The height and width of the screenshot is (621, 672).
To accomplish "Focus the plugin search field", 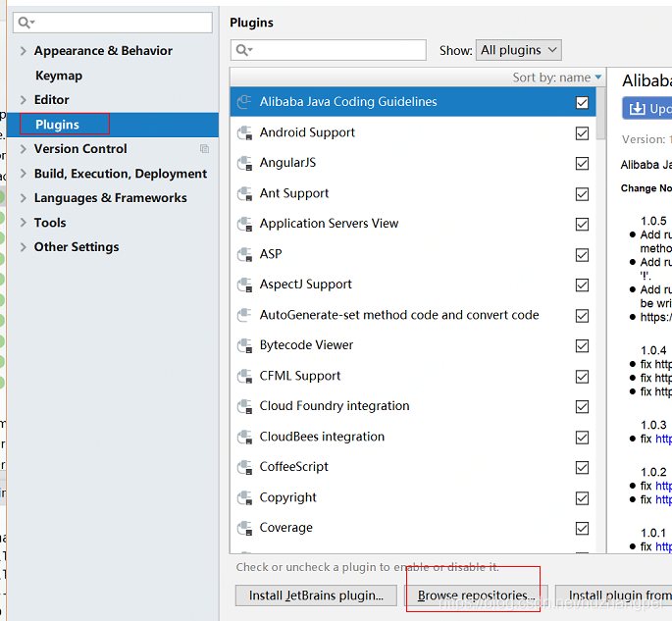I will (329, 50).
